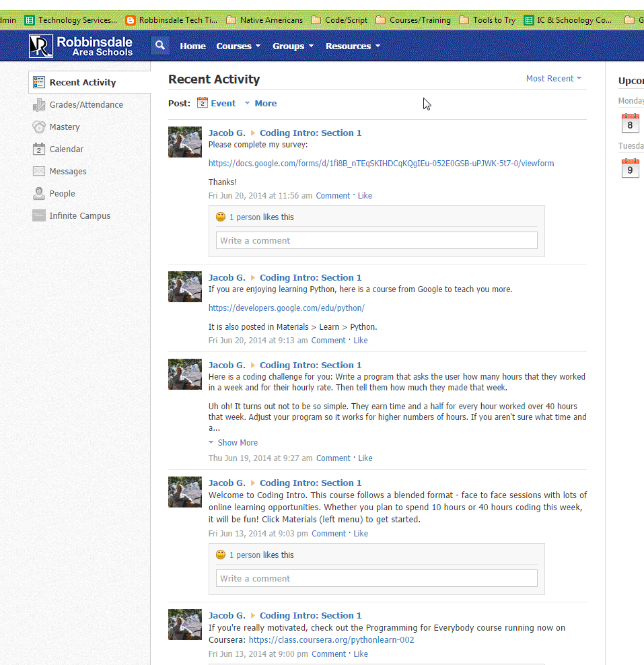Click Comment on the 11:56 am survey post

tap(333, 195)
